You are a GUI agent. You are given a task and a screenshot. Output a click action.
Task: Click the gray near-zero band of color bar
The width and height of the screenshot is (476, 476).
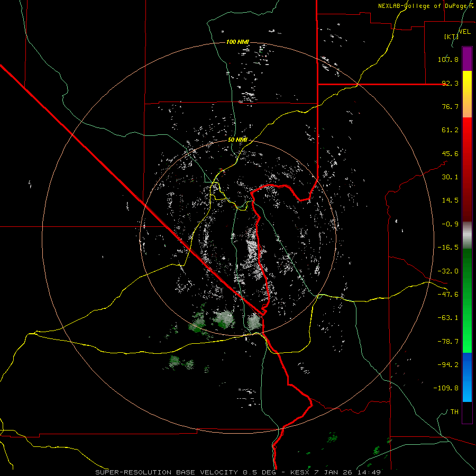tap(467, 235)
